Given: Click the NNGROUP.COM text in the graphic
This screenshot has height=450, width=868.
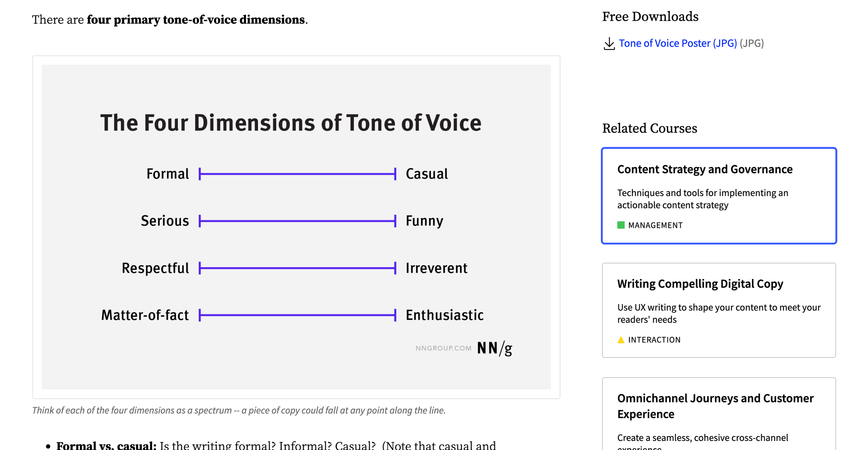Looking at the screenshot, I should pyautogui.click(x=443, y=348).
